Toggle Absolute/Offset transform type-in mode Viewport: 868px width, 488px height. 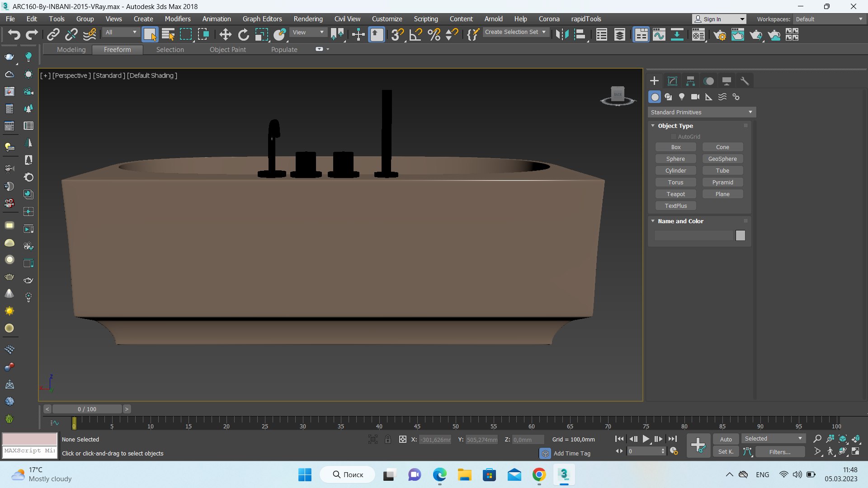pyautogui.click(x=402, y=439)
